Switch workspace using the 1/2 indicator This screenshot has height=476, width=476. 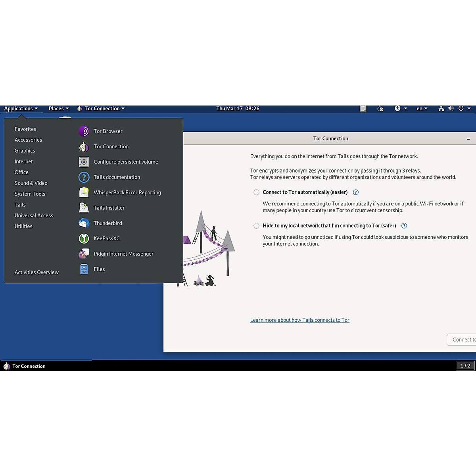(x=465, y=366)
